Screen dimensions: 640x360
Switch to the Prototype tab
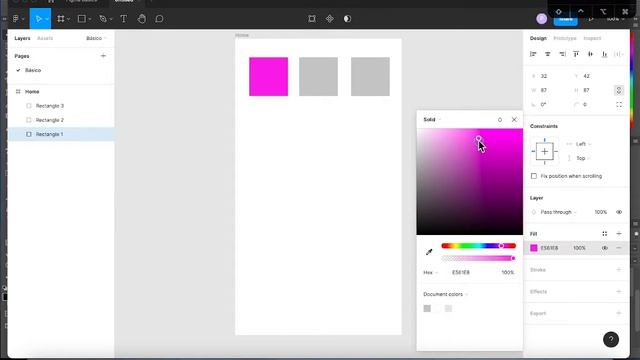click(565, 38)
